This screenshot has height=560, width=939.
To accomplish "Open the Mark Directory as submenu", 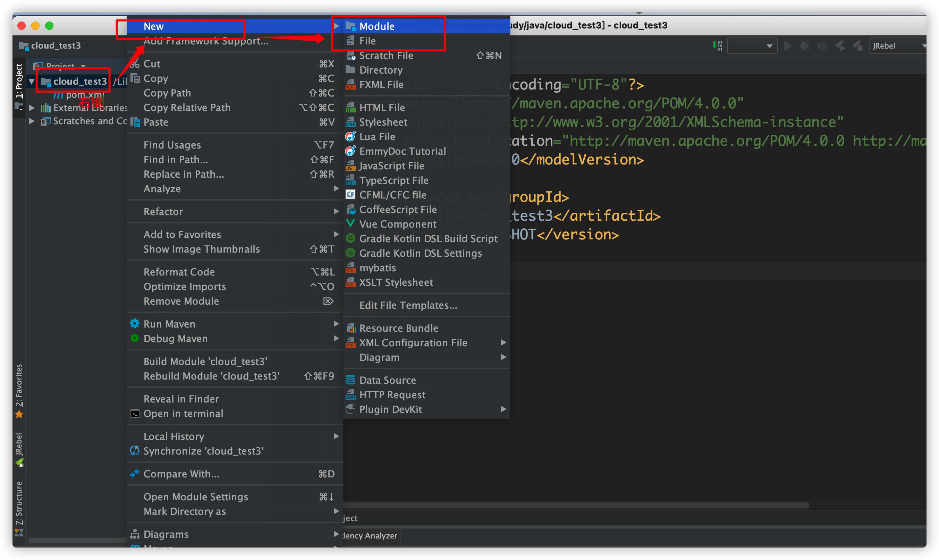I will click(x=234, y=511).
